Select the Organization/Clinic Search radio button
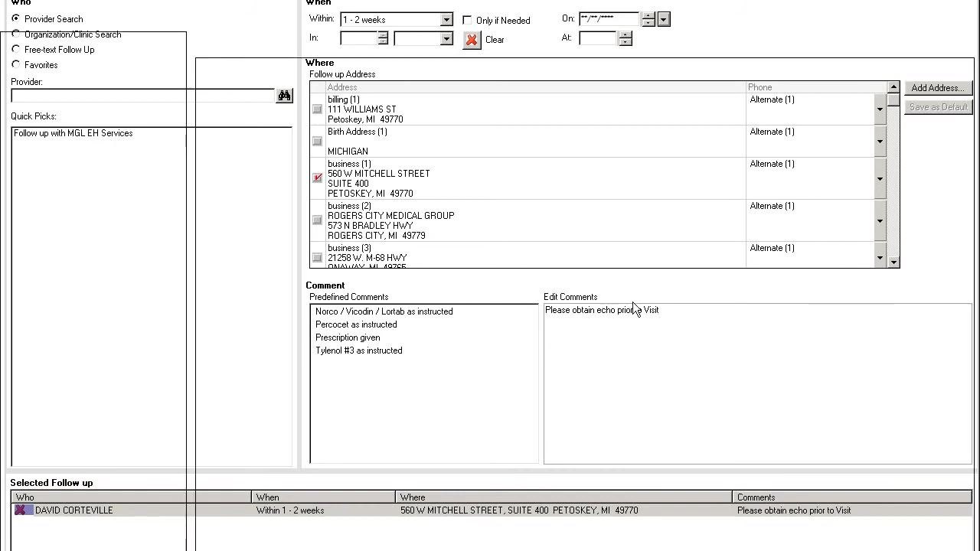The height and width of the screenshot is (551, 980). coord(16,34)
